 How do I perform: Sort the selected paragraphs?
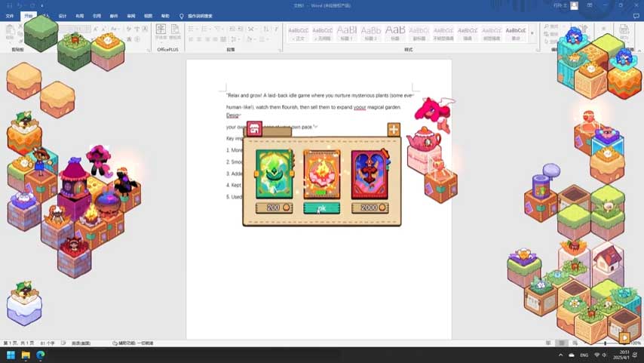tap(266, 29)
